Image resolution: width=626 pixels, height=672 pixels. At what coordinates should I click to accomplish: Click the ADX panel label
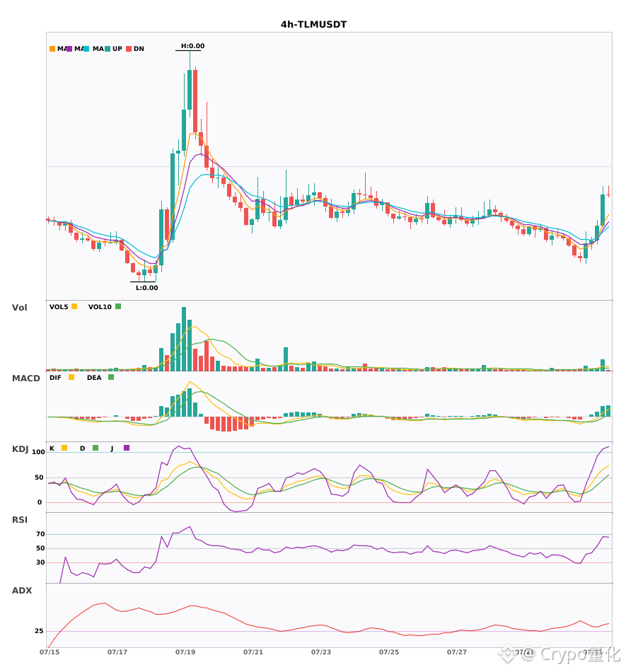click(22, 591)
